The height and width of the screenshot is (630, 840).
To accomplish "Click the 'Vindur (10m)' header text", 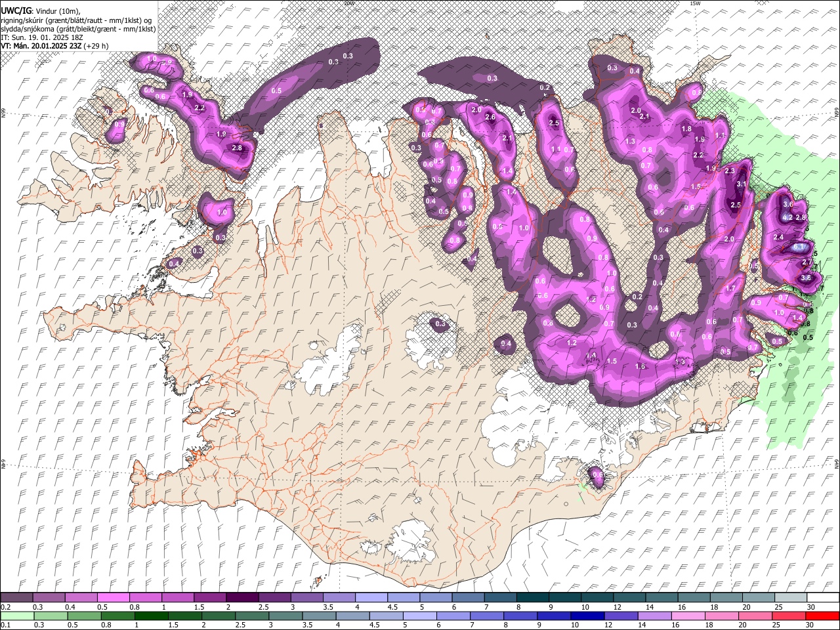I will pos(56,11).
